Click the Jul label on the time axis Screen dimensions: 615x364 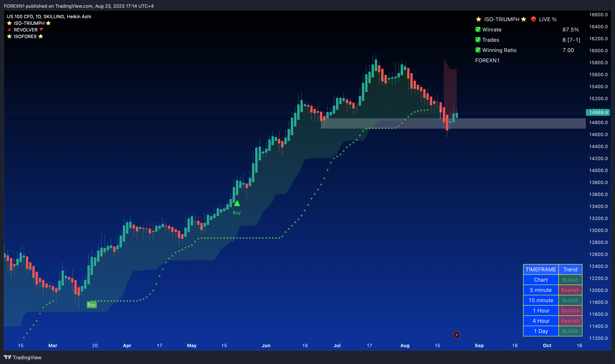(337, 345)
